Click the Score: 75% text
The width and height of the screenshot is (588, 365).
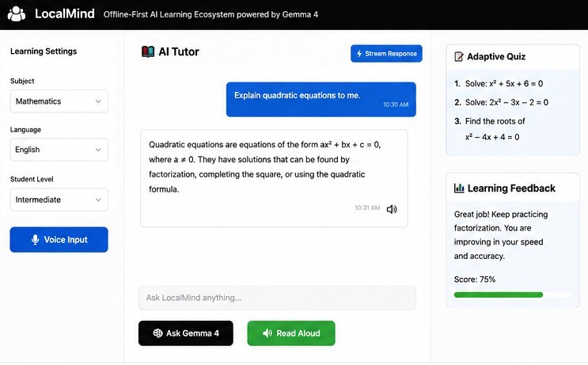[x=475, y=279]
